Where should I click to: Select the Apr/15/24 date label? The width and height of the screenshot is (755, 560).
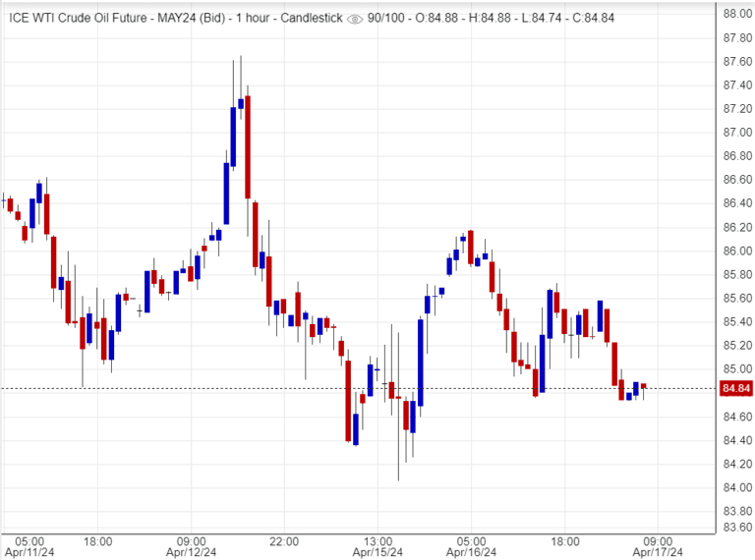point(378,552)
